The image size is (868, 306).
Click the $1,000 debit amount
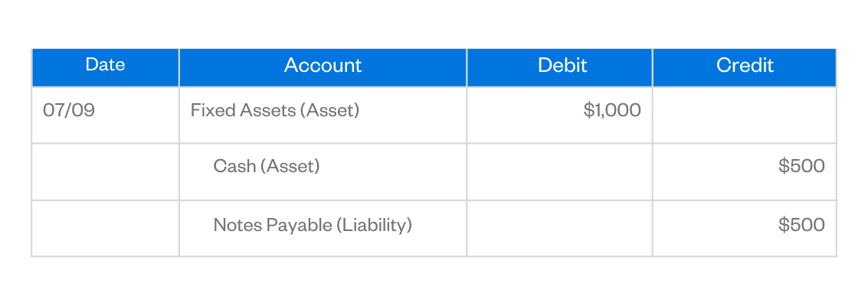click(611, 110)
